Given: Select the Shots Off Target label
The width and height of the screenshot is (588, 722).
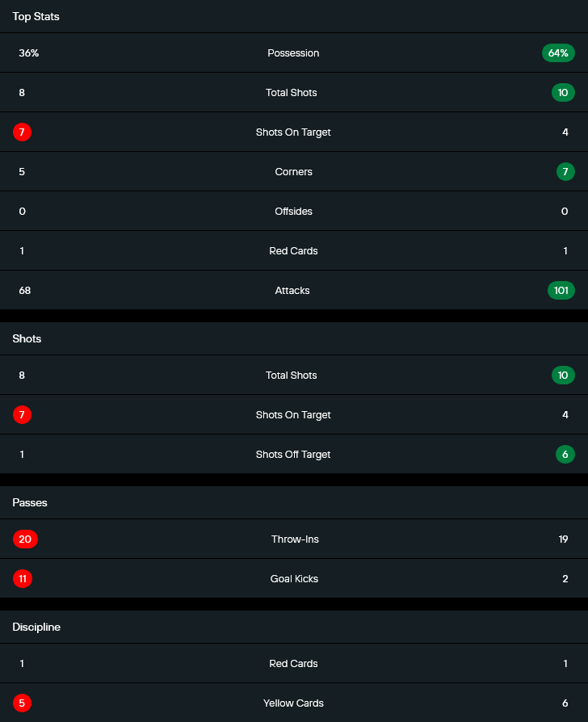Looking at the screenshot, I should [293, 454].
